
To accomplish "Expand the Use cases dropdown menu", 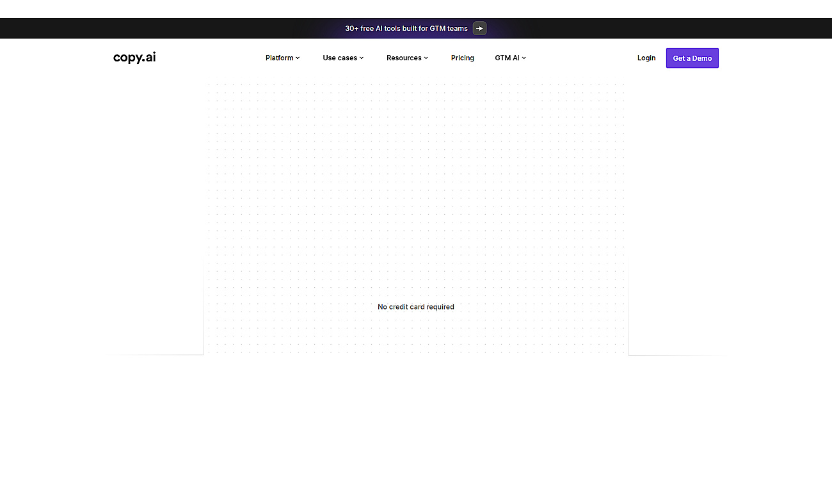I will (x=343, y=58).
